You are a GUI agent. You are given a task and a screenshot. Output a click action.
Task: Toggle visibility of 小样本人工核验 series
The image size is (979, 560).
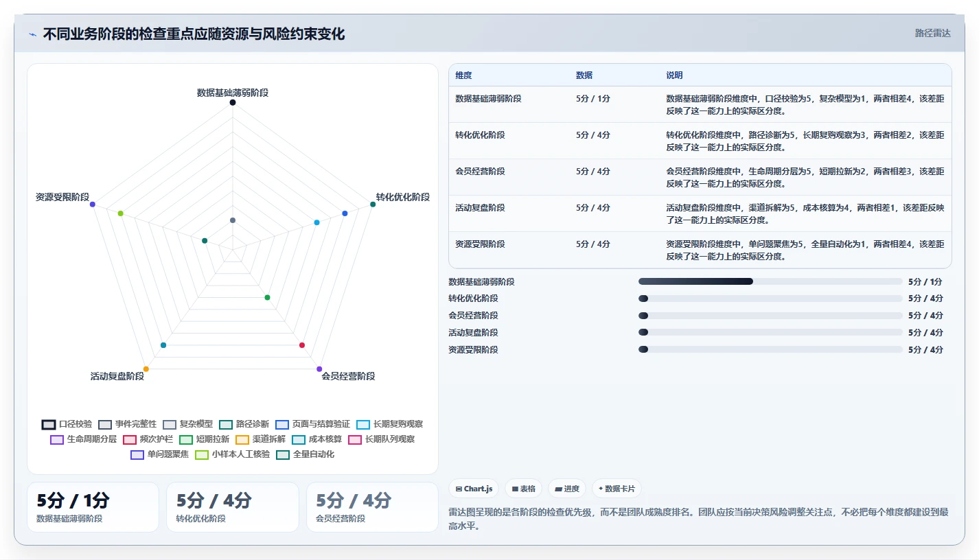[232, 454]
